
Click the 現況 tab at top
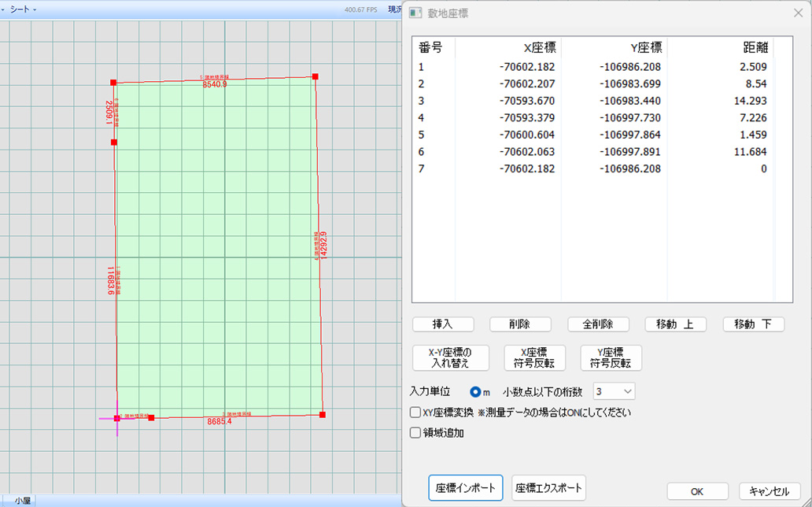click(395, 9)
